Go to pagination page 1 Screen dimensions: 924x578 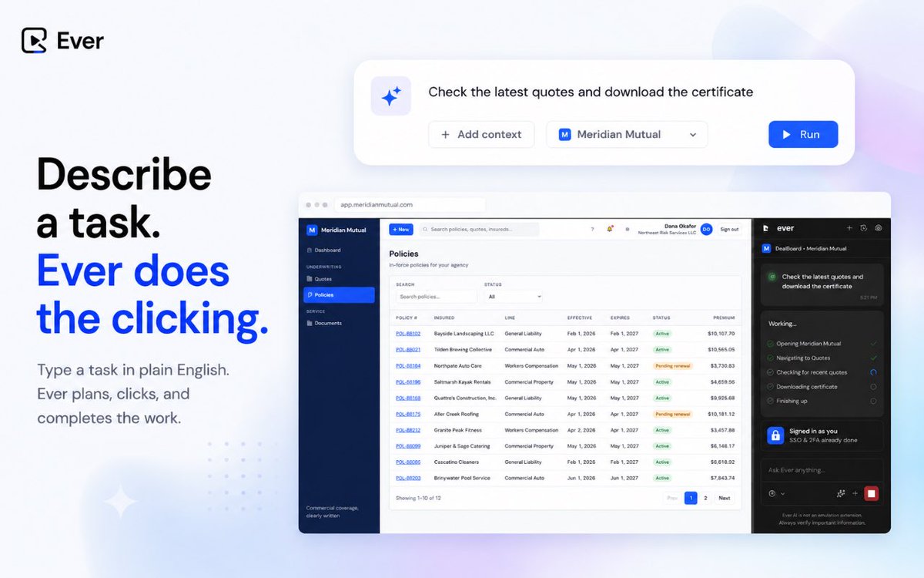coord(691,499)
